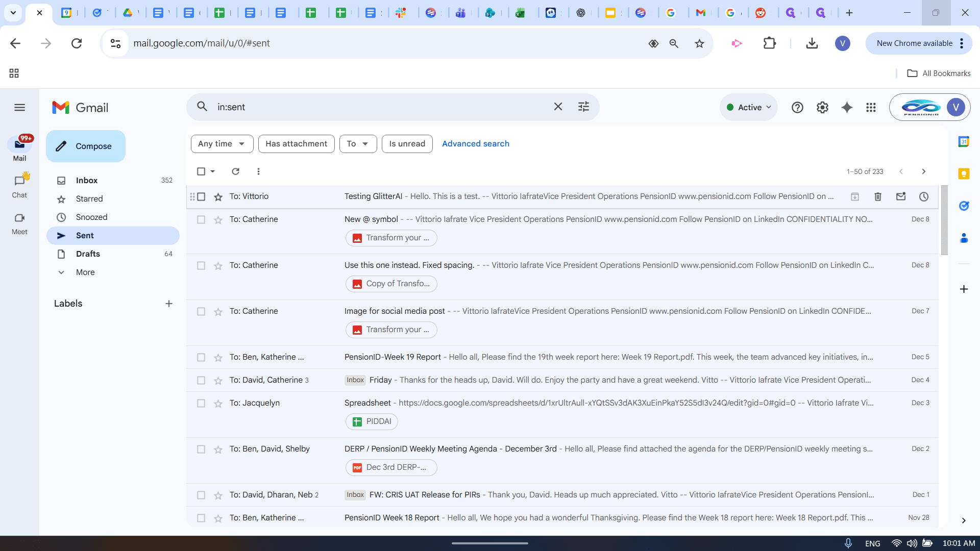Open the Active status dropdown

coord(748,107)
